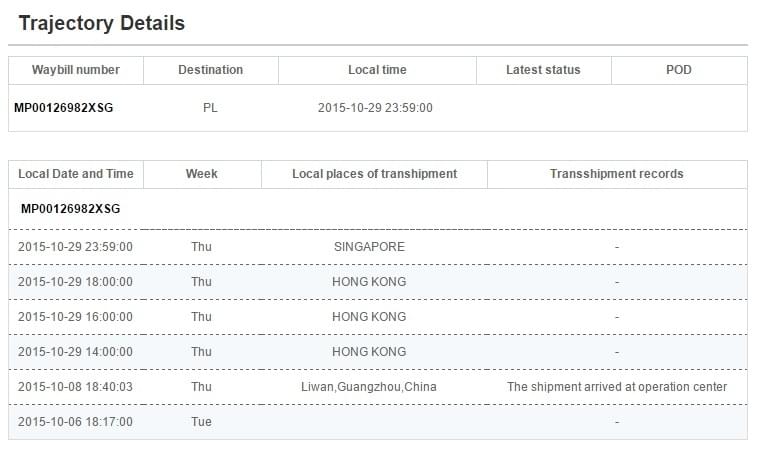Click the 2015-10-06 18:17:00 timestamp
Viewport: 768px width, 455px height.
coord(75,422)
